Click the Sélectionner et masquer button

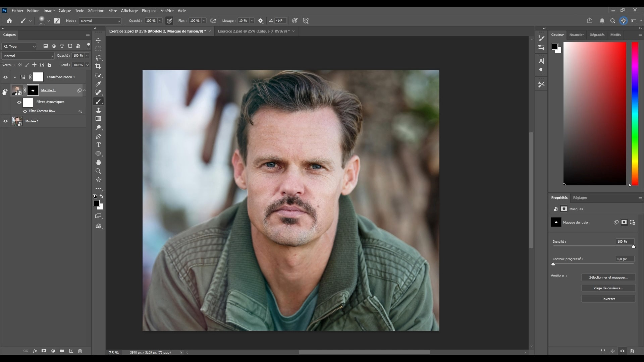pyautogui.click(x=608, y=278)
